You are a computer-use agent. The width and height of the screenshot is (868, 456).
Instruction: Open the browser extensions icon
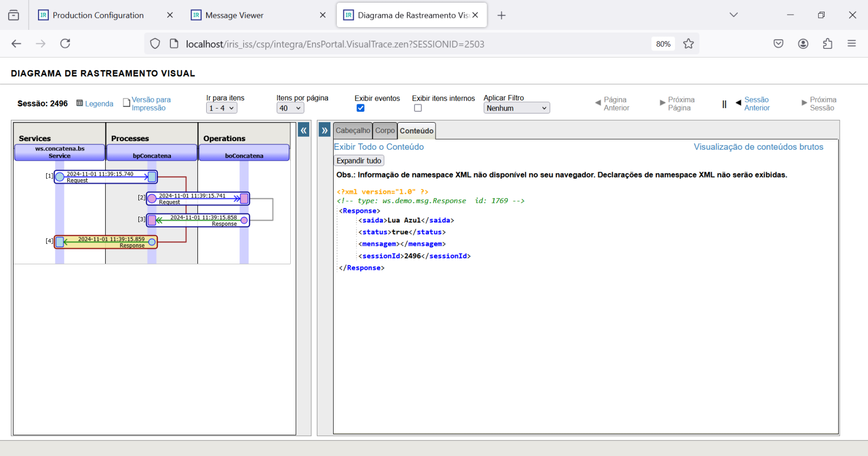pyautogui.click(x=827, y=44)
